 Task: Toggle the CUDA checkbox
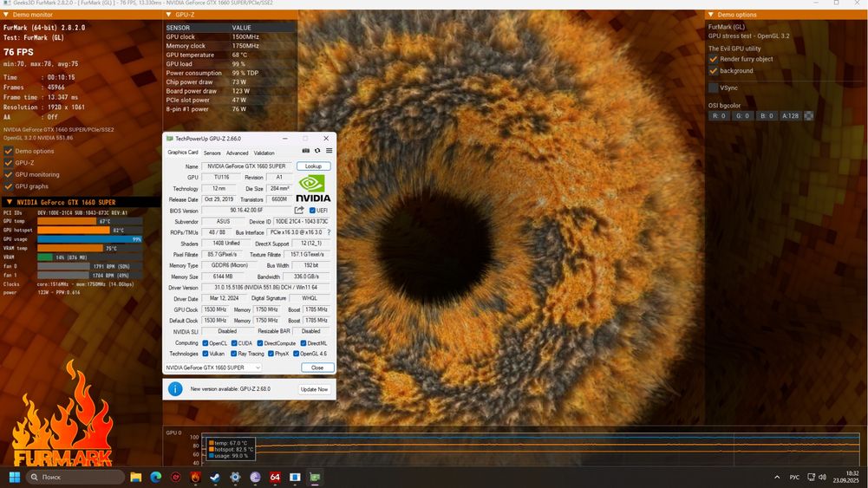click(234, 343)
